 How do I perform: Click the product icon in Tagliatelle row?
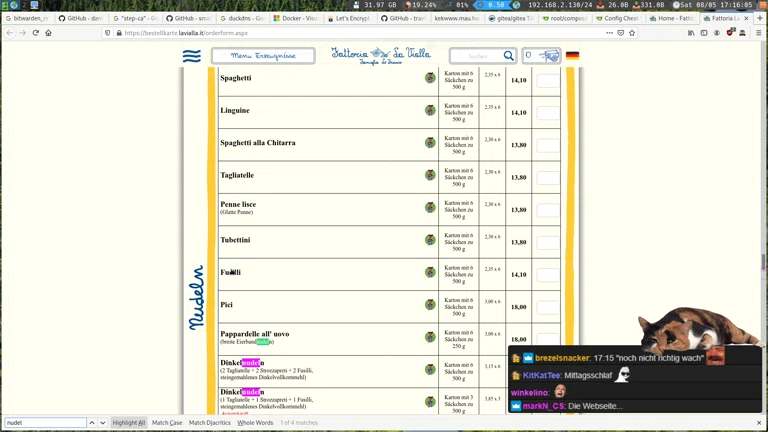tap(430, 175)
